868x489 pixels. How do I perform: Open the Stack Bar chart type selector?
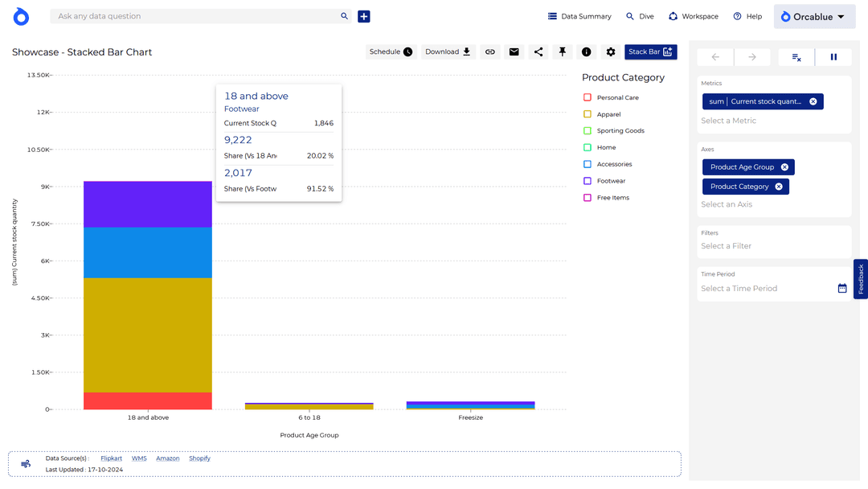650,51
